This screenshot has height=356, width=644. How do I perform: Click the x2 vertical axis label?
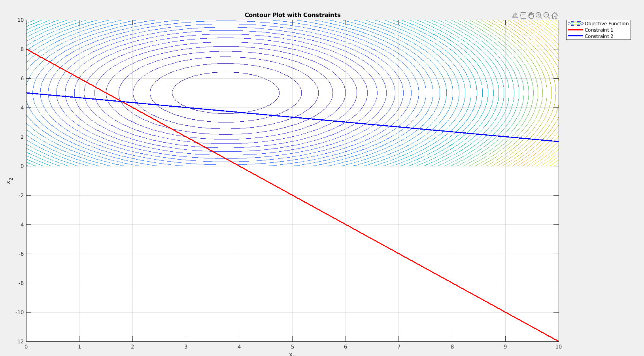coord(9,181)
